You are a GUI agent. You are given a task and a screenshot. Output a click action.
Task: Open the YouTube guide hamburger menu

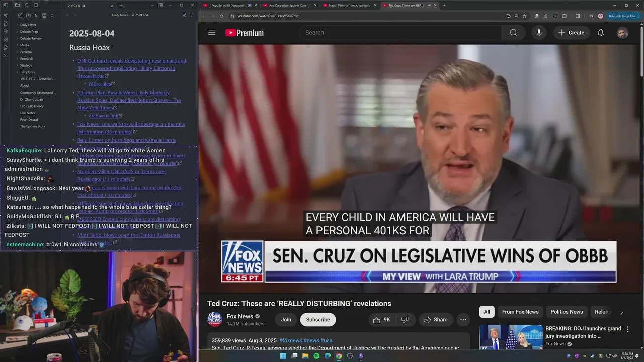pyautogui.click(x=212, y=33)
